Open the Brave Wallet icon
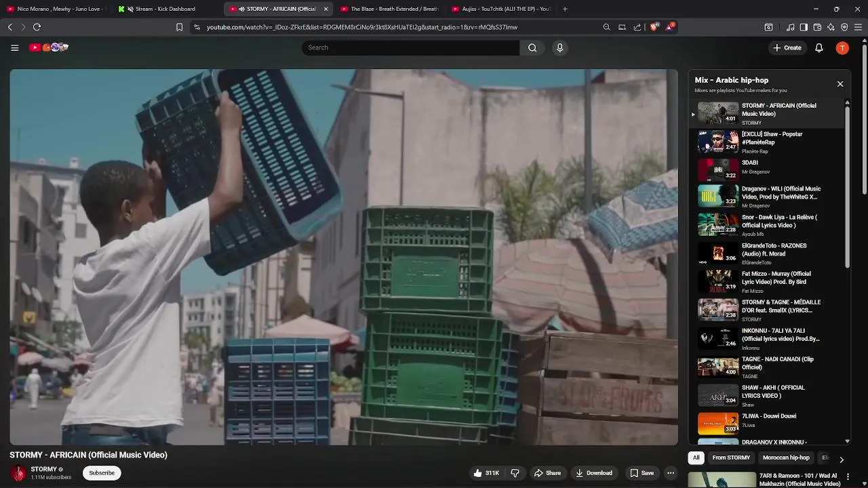This screenshot has width=868, height=488. (817, 27)
